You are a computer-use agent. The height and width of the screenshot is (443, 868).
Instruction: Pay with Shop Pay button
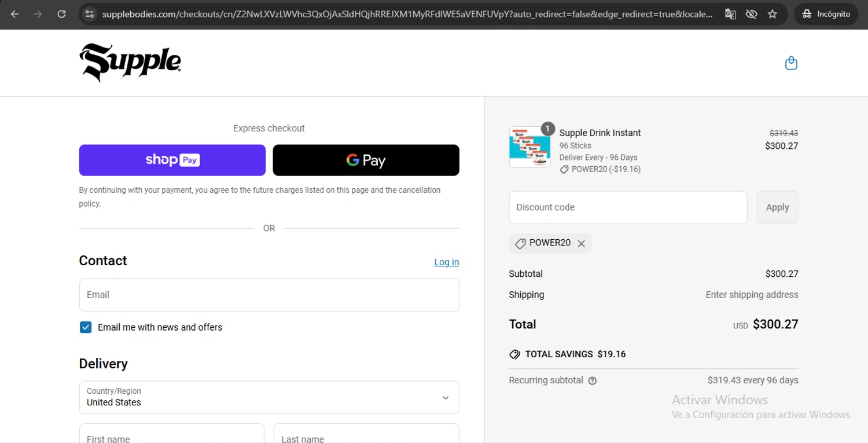tap(172, 160)
